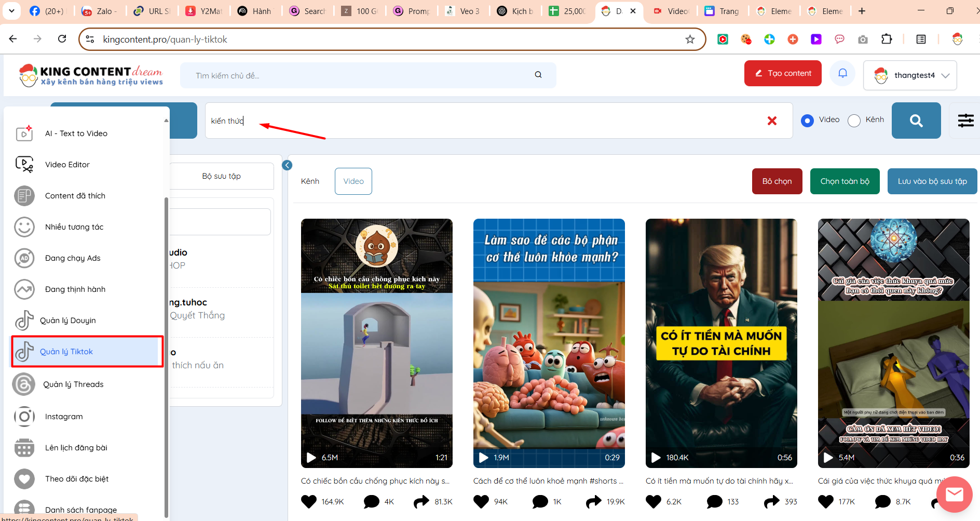This screenshot has width=980, height=521.
Task: Go back in browser history
Action: tap(13, 39)
